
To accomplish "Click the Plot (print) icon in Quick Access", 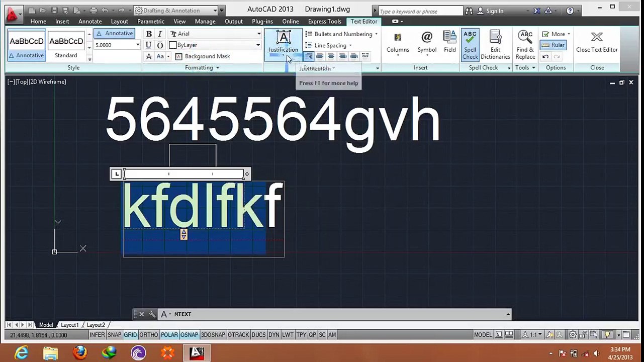I will pos(94,11).
